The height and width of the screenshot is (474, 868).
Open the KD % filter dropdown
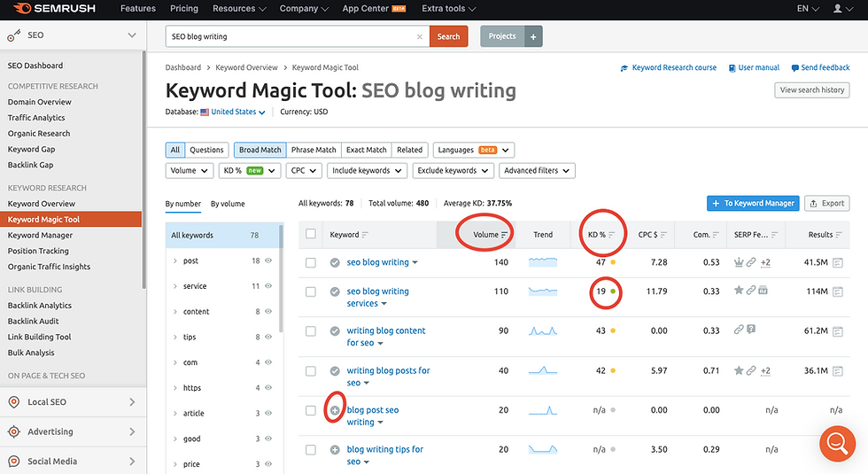point(250,170)
